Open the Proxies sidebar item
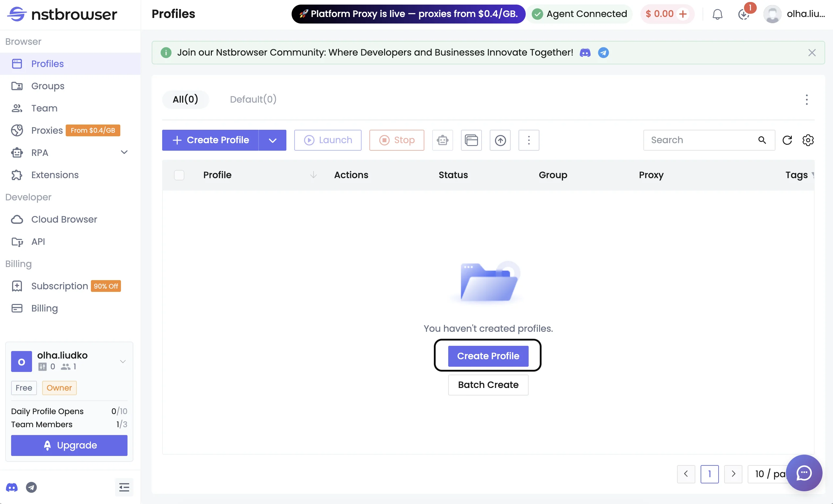833x504 pixels. click(x=47, y=130)
